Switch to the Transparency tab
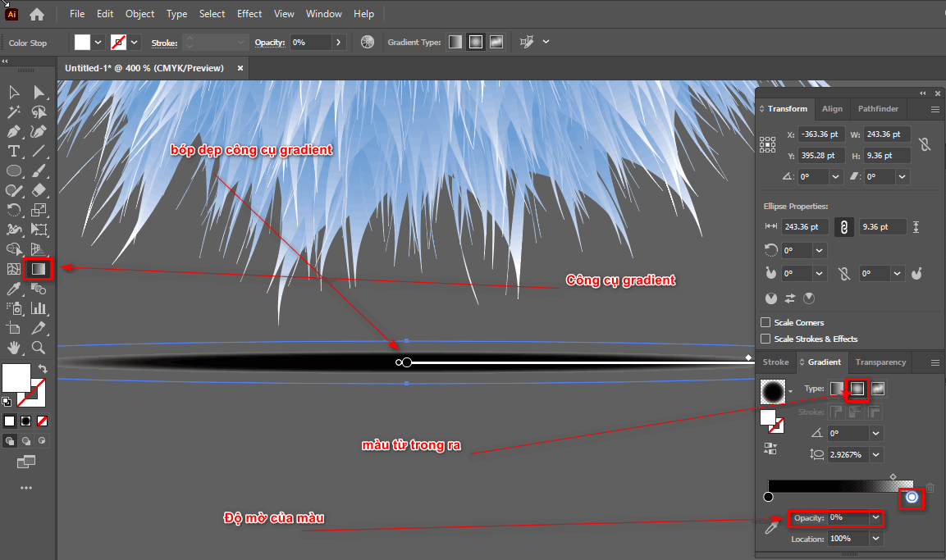The height and width of the screenshot is (560, 946). pyautogui.click(x=880, y=362)
